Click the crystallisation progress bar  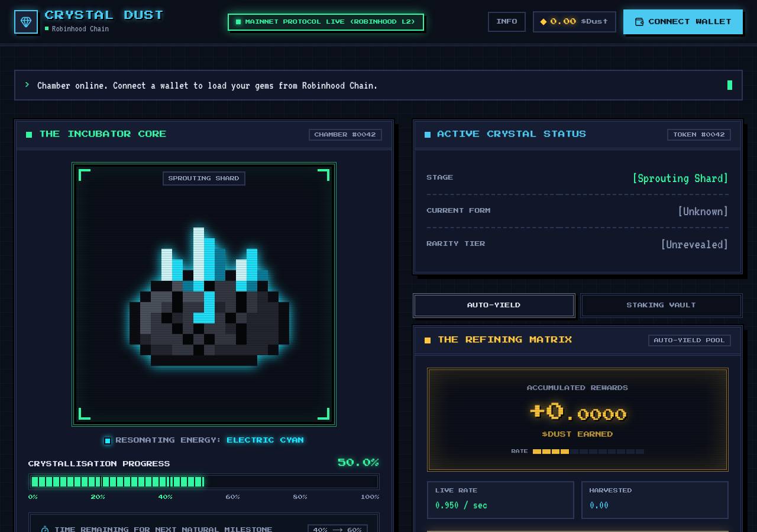[203, 482]
